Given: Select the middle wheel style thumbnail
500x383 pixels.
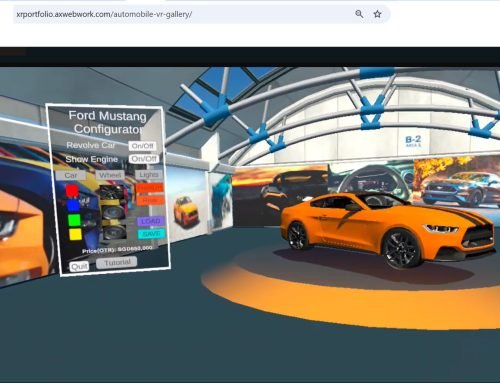Looking at the screenshot, I should (113, 213).
